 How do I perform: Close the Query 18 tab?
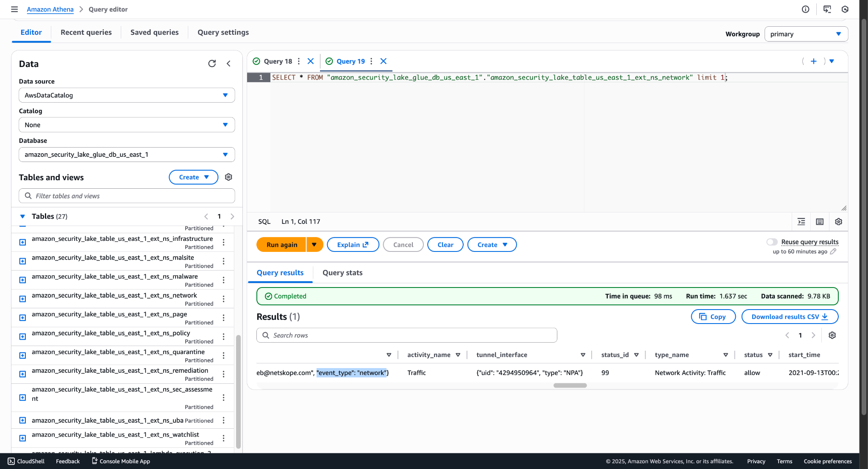(x=311, y=61)
